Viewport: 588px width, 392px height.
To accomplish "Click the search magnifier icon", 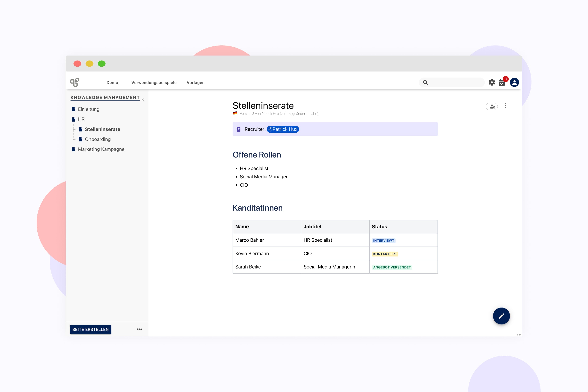I will click(x=425, y=82).
